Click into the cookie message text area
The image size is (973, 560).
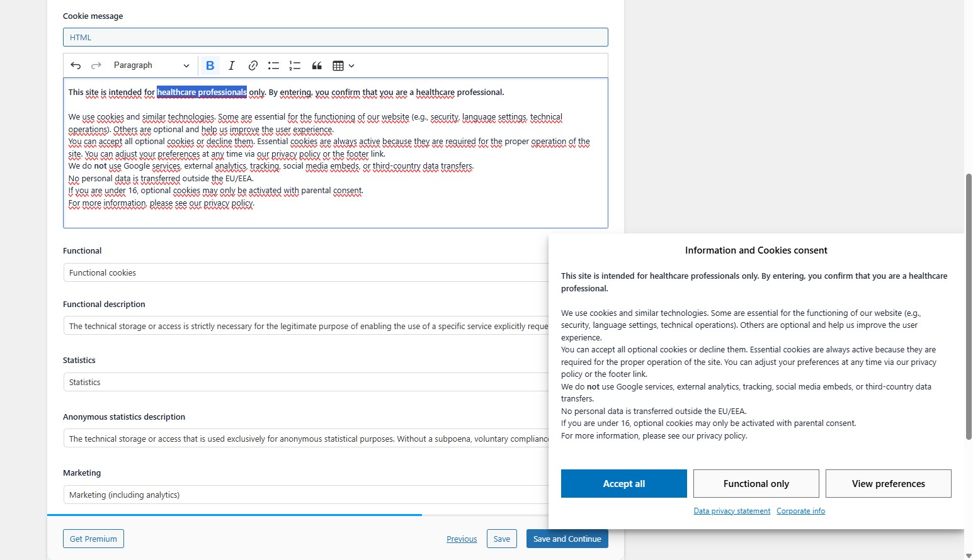tap(336, 153)
